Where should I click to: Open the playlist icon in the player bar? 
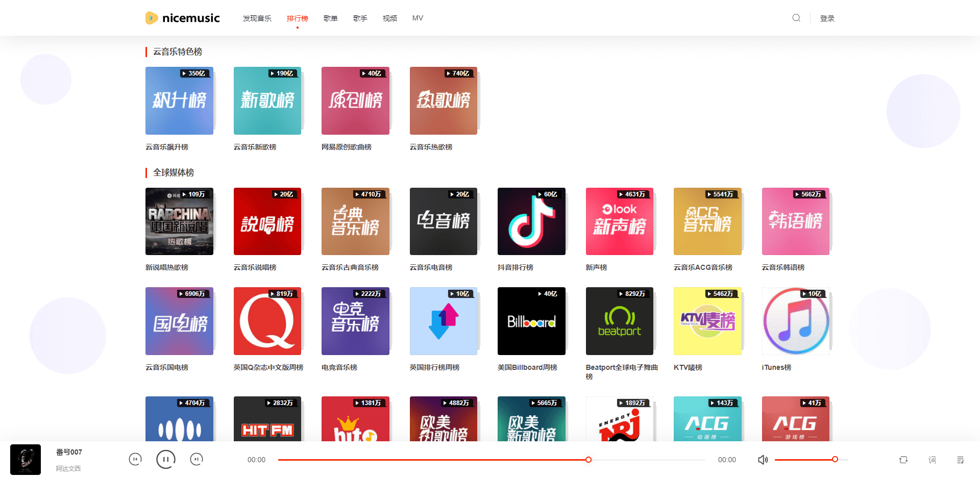[x=960, y=460]
